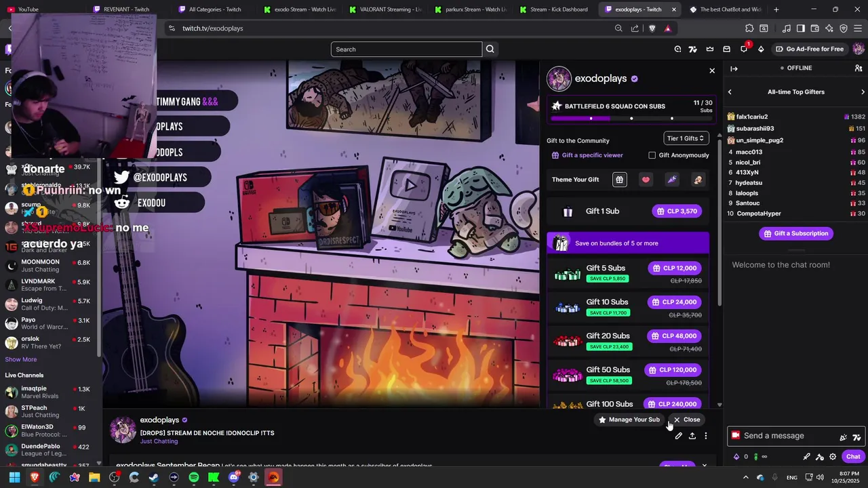
Task: Click the pencil edit icon below stream
Action: point(678,436)
